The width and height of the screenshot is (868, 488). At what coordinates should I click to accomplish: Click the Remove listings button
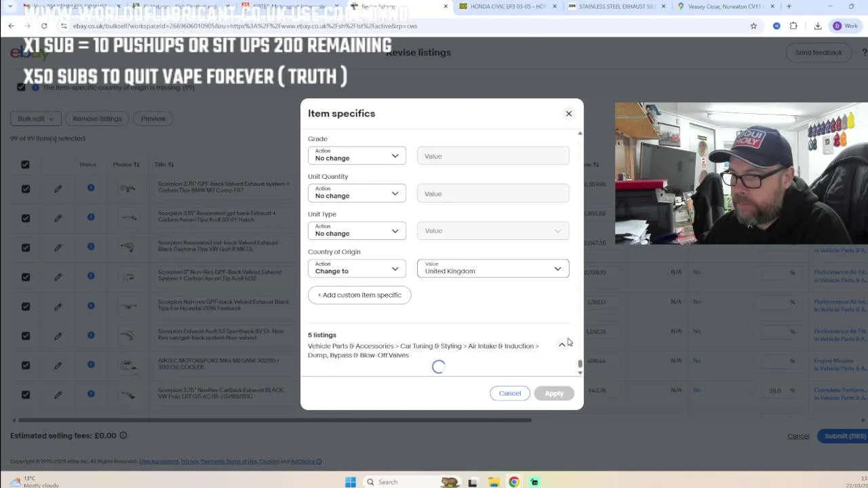(x=97, y=119)
